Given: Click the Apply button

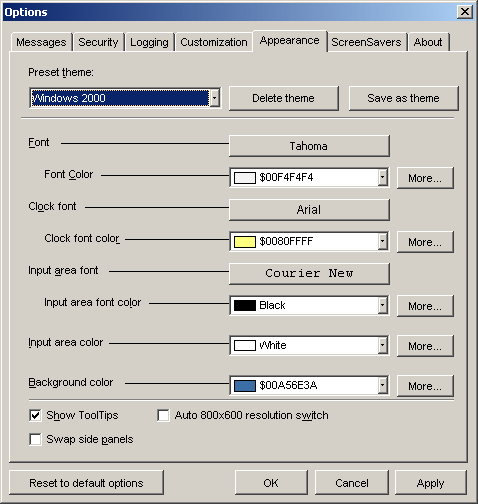Looking at the screenshot, I should click(x=430, y=483).
